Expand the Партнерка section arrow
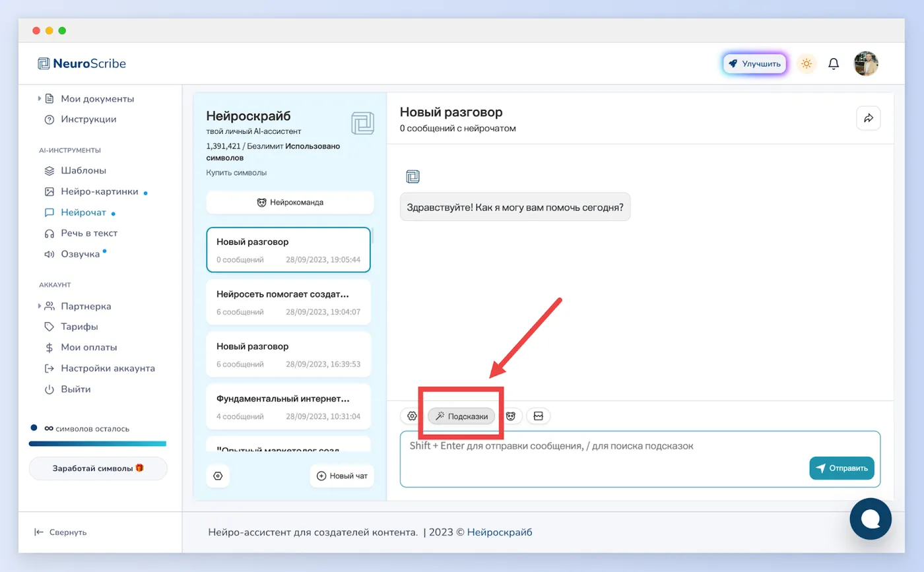 coord(40,306)
